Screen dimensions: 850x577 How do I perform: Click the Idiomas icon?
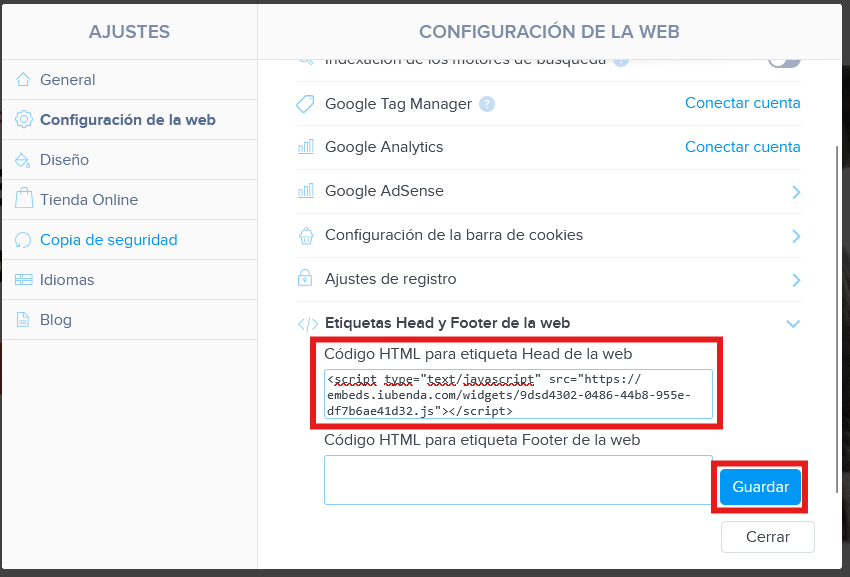point(23,279)
